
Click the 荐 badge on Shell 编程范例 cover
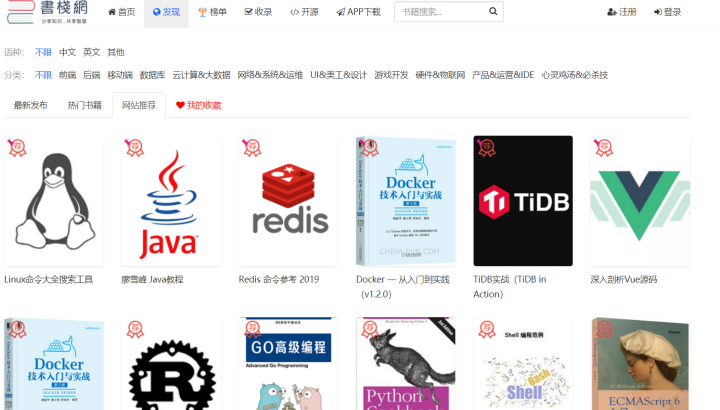click(x=487, y=329)
